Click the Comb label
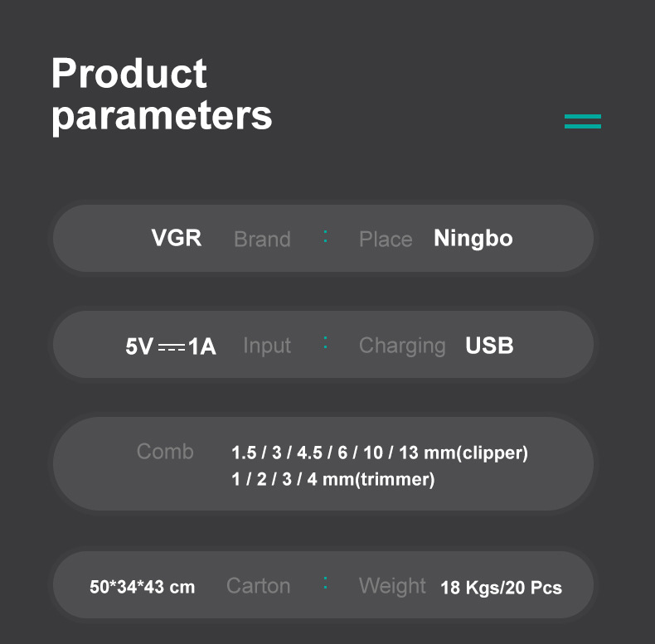Viewport: 655px width, 644px height. click(165, 452)
